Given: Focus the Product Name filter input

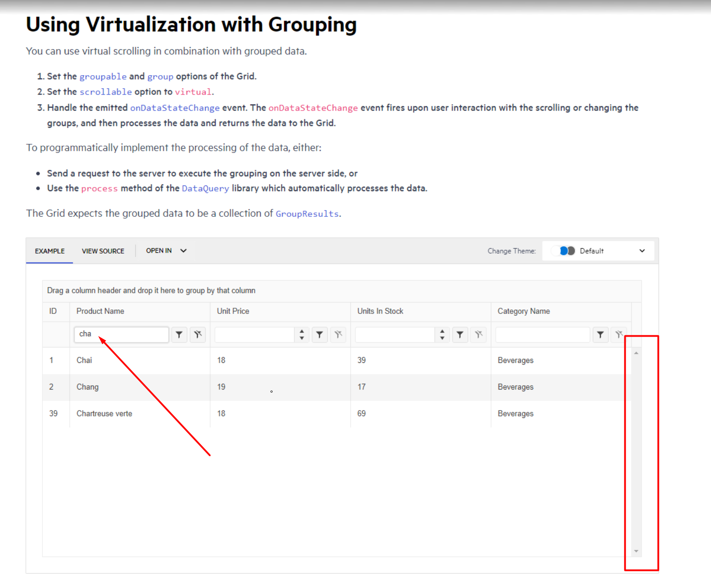Looking at the screenshot, I should click(x=121, y=334).
